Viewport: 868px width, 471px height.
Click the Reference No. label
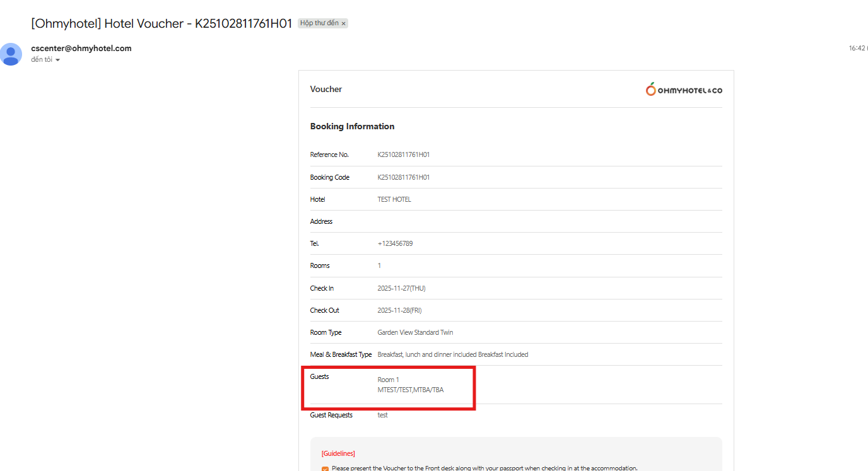(329, 154)
